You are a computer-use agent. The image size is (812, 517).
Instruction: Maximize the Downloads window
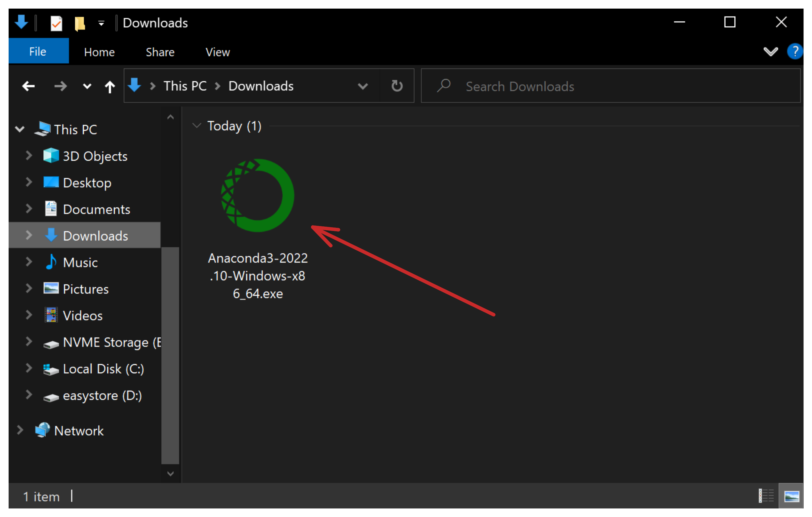coord(730,22)
